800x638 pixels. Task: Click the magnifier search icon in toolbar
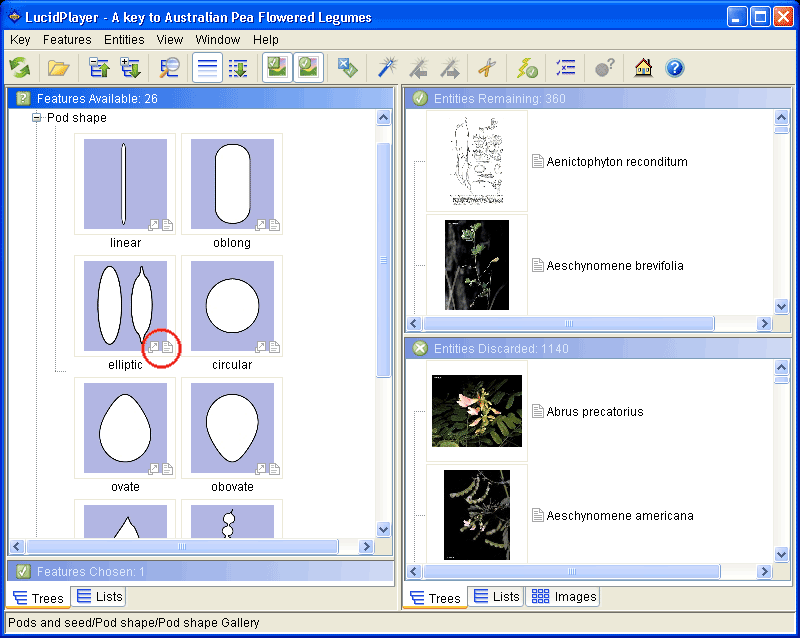(x=169, y=68)
